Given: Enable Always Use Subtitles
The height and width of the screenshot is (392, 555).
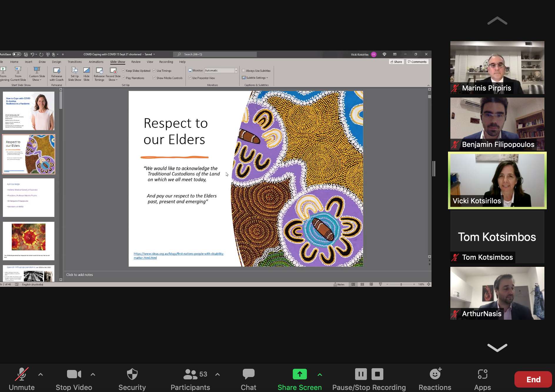Looking at the screenshot, I should click(x=243, y=71).
